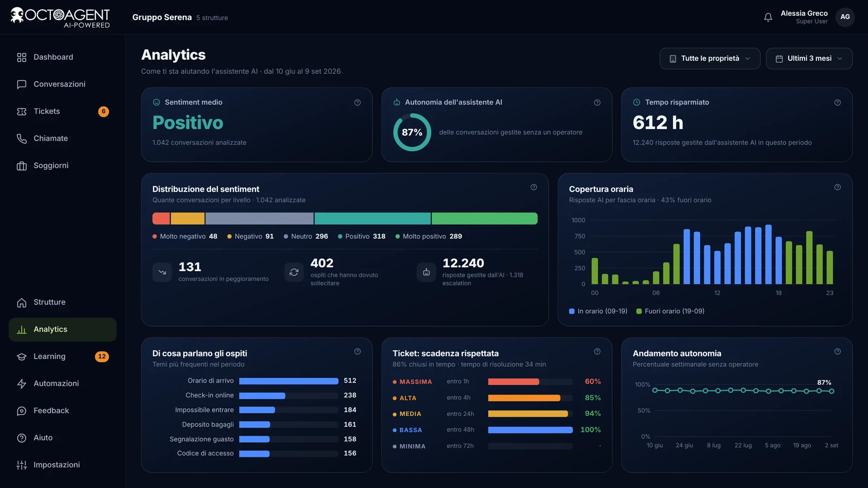Click the In orario (09-19) legend entry
868x488 pixels.
[x=598, y=311]
